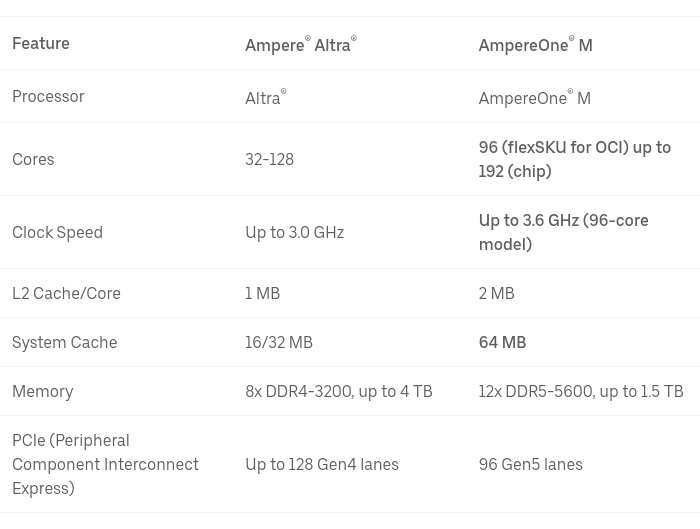The height and width of the screenshot is (529, 700).
Task: Click the System Cache row label
Action: pos(64,342)
